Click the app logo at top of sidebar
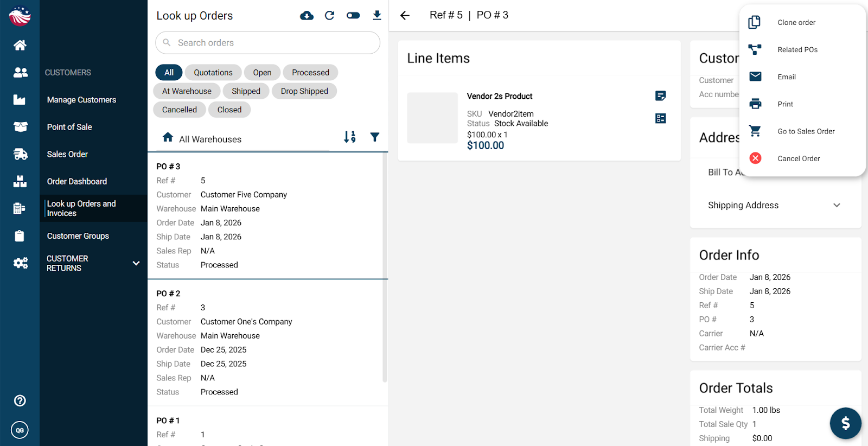The image size is (868, 446). tap(20, 16)
